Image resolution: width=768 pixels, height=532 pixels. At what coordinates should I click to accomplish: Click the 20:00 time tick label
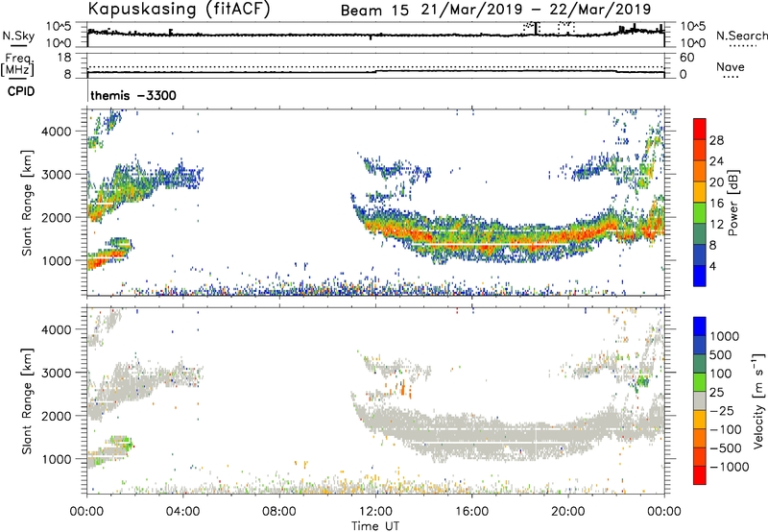568,512
